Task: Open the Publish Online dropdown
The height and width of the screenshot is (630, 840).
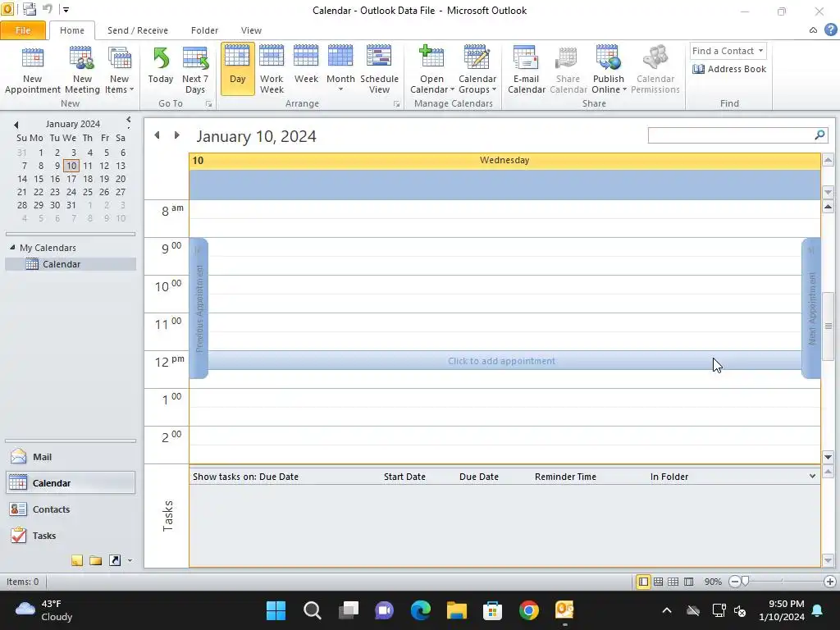Action: [x=609, y=70]
